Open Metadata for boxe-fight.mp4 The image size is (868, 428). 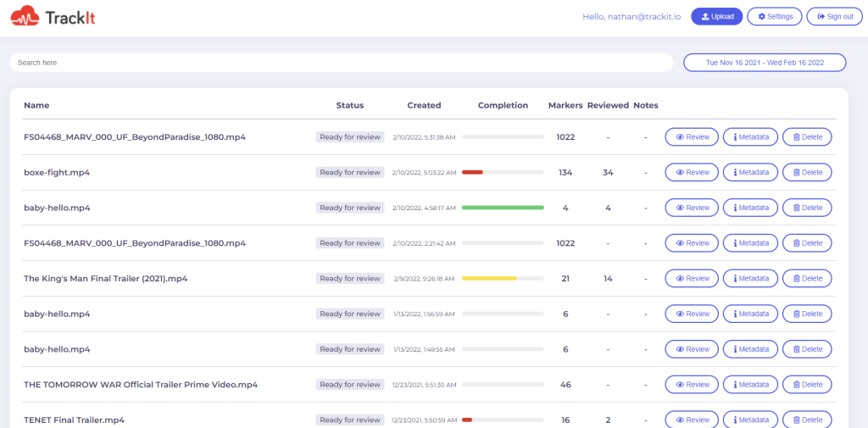click(750, 172)
